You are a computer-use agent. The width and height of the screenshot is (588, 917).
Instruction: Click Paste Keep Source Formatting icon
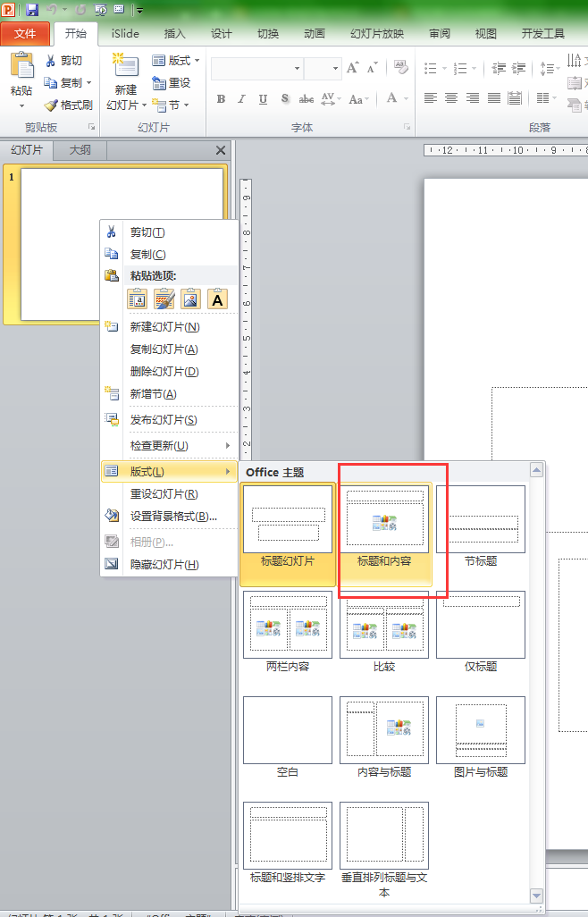(164, 299)
